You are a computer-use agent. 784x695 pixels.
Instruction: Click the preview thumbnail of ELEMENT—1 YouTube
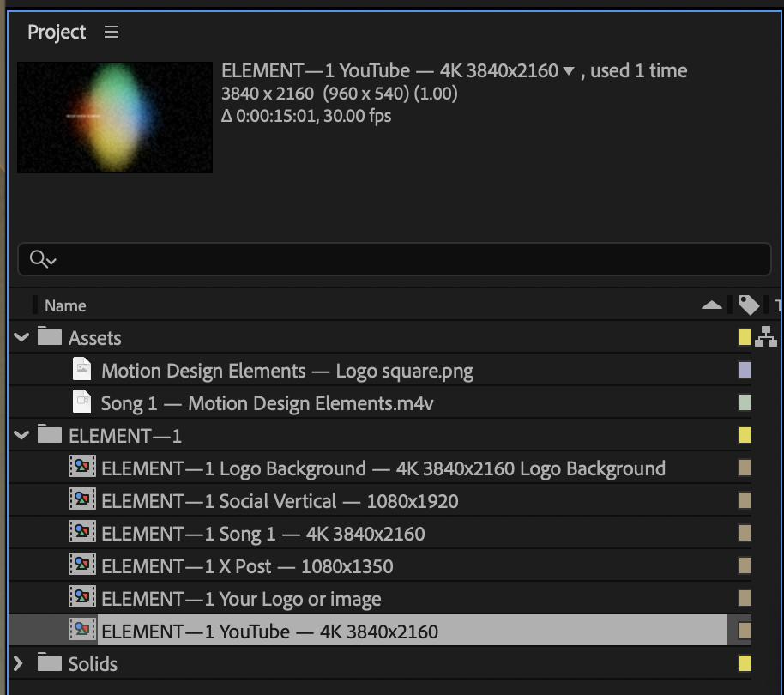[114, 117]
